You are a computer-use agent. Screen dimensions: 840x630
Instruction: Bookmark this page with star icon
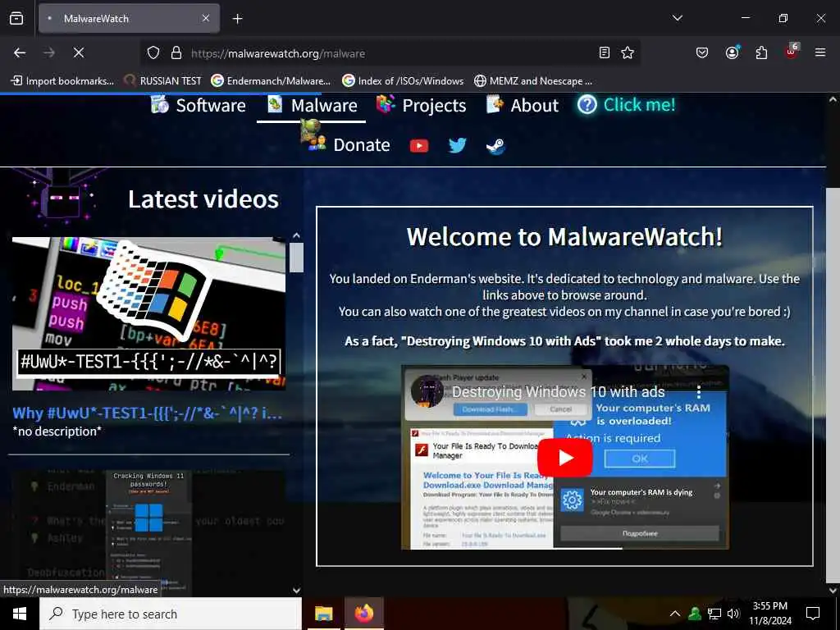coord(628,53)
